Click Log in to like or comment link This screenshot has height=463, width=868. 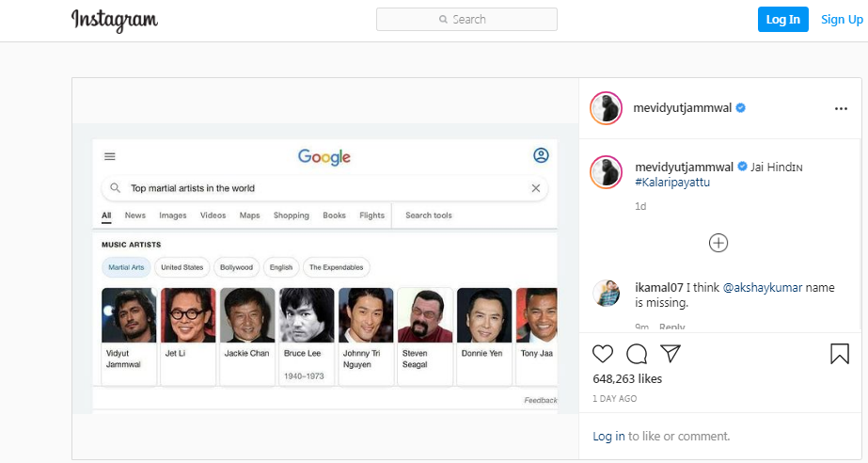608,437
